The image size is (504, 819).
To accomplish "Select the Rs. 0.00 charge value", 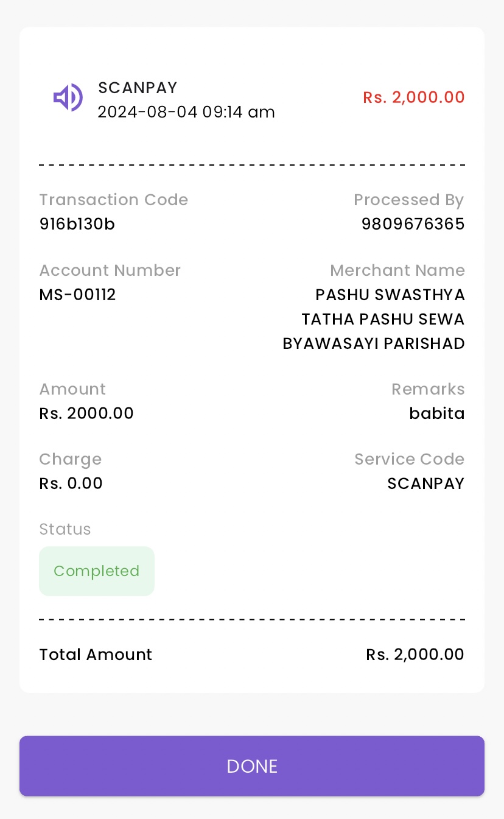I will tap(71, 483).
